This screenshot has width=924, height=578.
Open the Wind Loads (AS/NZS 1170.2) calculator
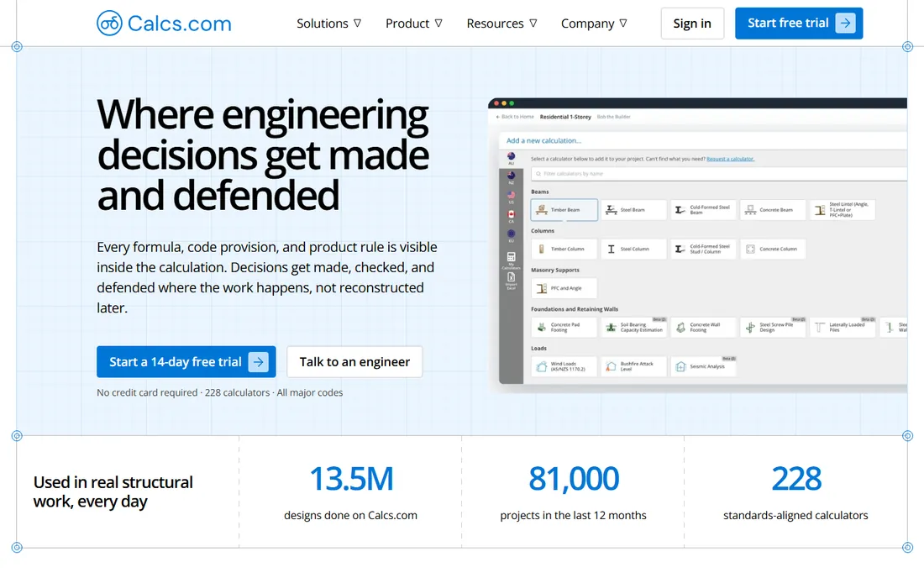tap(564, 366)
